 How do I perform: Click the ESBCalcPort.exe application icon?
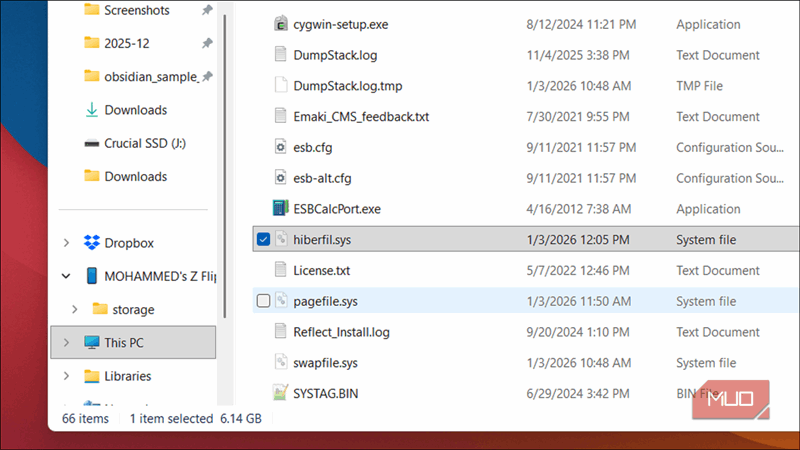pyautogui.click(x=281, y=209)
